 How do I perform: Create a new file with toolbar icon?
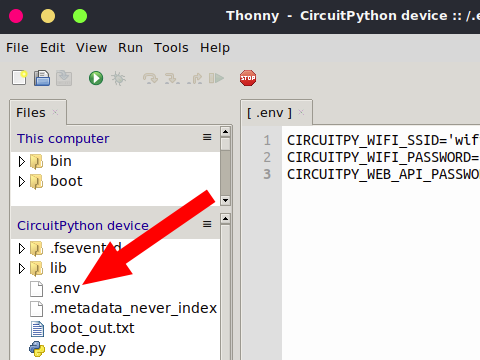19,78
